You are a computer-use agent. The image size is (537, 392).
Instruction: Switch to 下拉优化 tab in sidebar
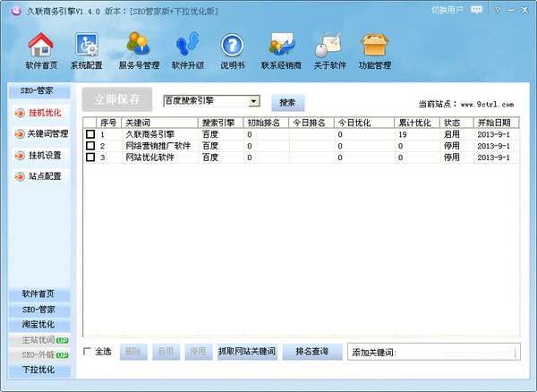[39, 371]
